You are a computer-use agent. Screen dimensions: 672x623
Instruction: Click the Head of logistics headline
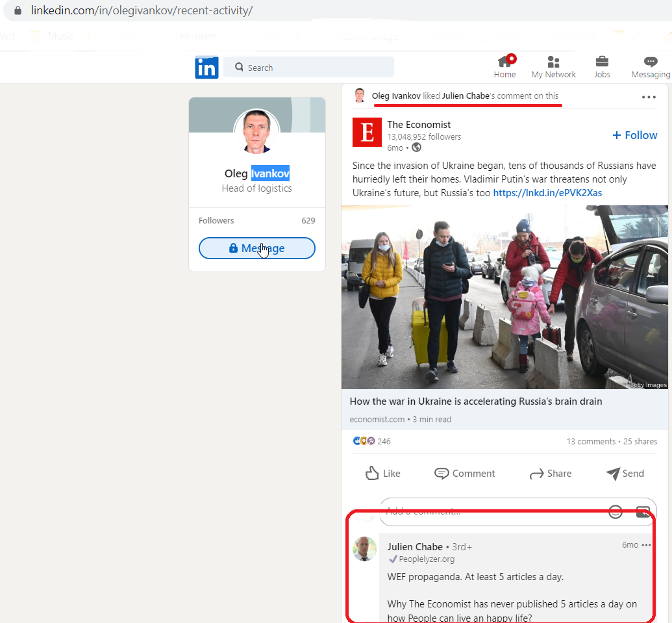[x=256, y=188]
